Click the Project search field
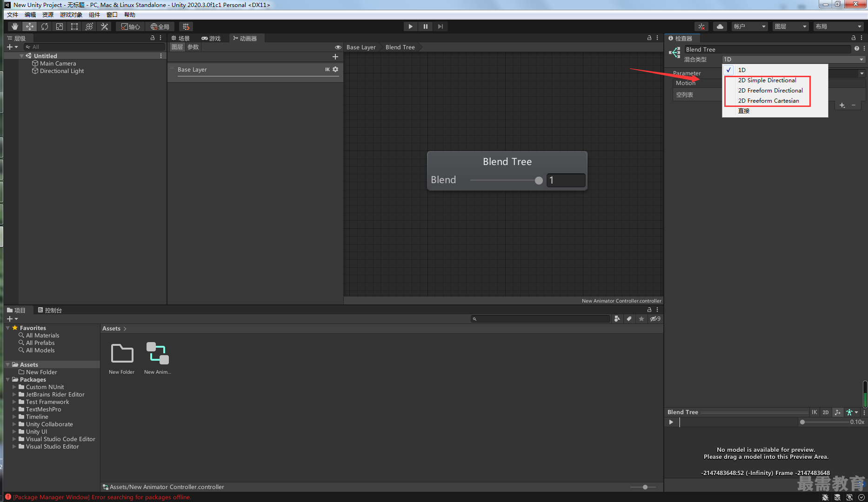 [541, 319]
